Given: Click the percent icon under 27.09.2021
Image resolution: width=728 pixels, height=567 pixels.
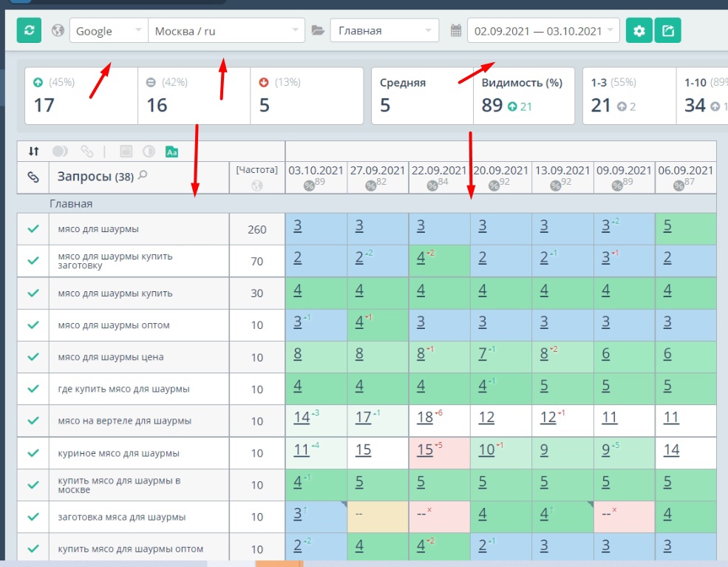Looking at the screenshot, I should click(370, 186).
